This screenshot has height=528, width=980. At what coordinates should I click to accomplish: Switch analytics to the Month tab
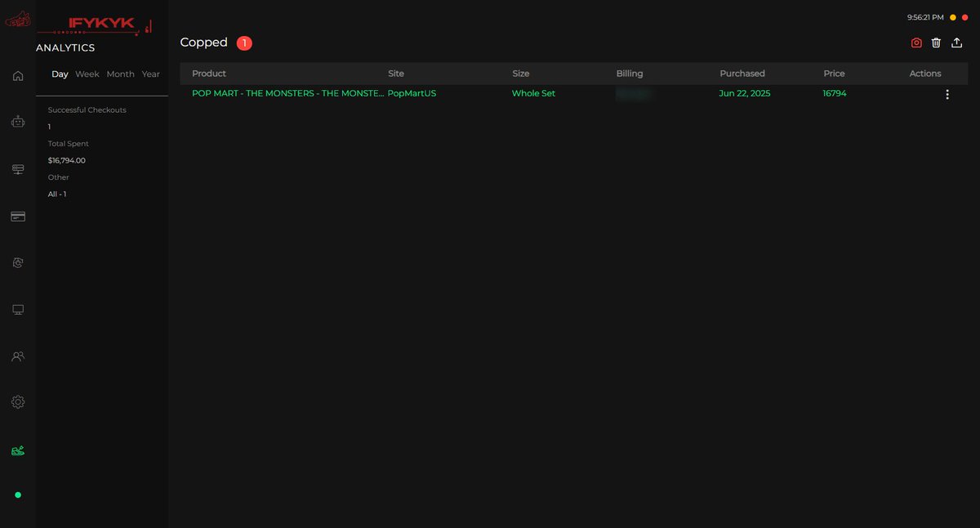[120, 74]
